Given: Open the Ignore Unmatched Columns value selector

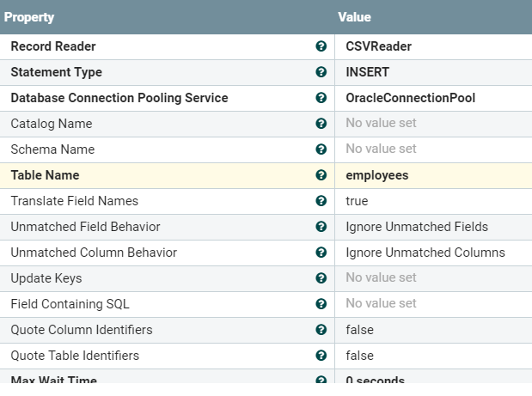Looking at the screenshot, I should pyautogui.click(x=425, y=253).
